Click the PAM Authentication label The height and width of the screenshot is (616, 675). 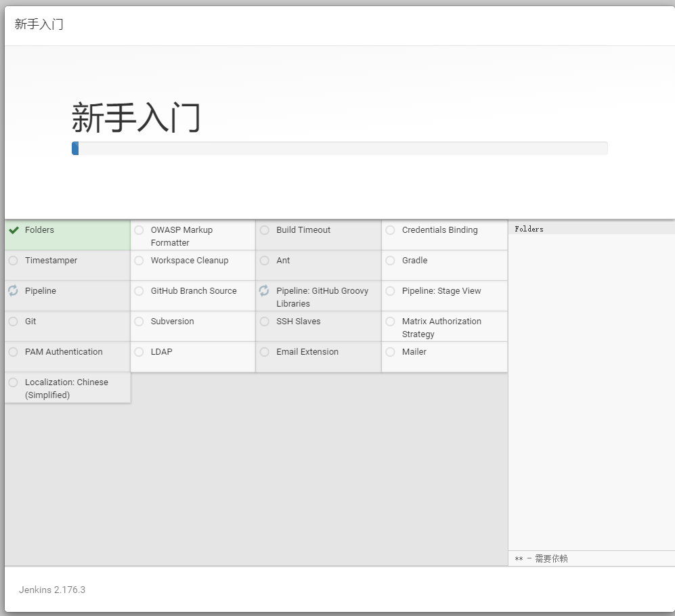click(x=64, y=352)
